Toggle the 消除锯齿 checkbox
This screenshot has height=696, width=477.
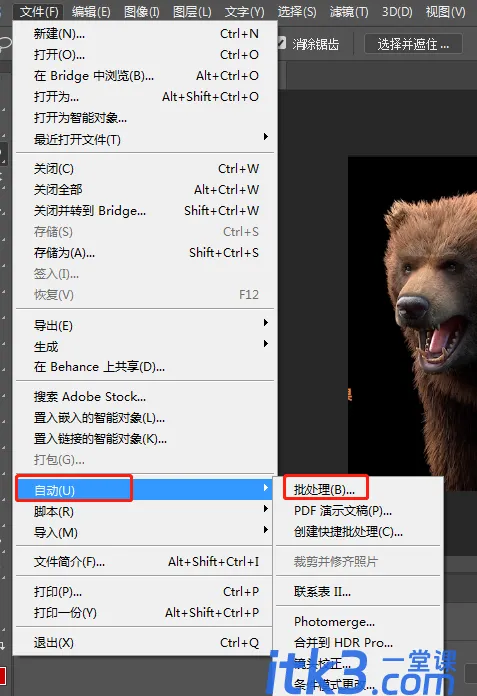click(x=282, y=43)
